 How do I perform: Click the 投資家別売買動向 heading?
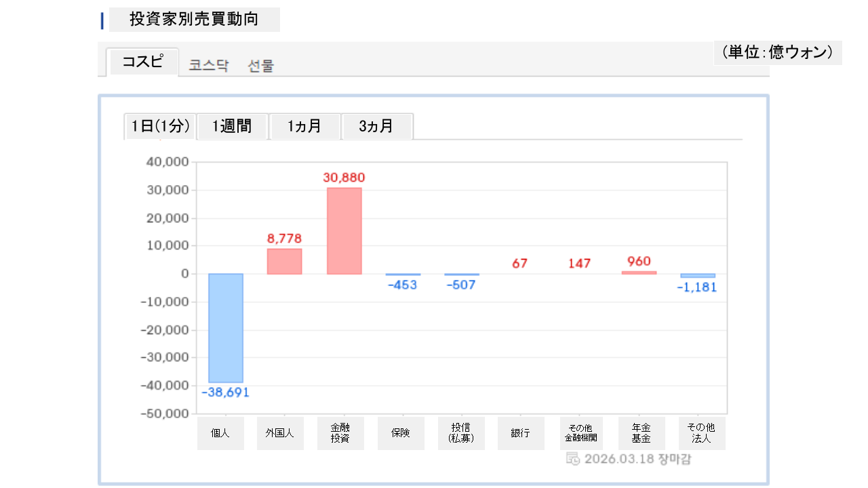(194, 20)
